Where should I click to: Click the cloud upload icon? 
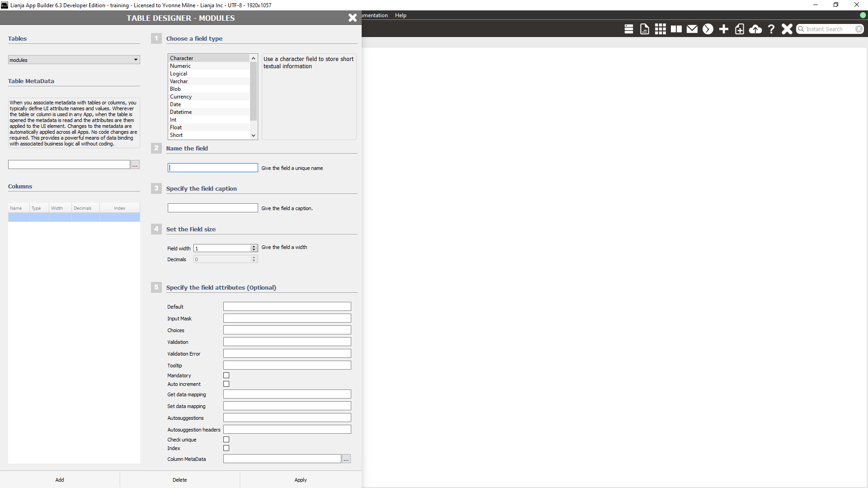(x=755, y=29)
